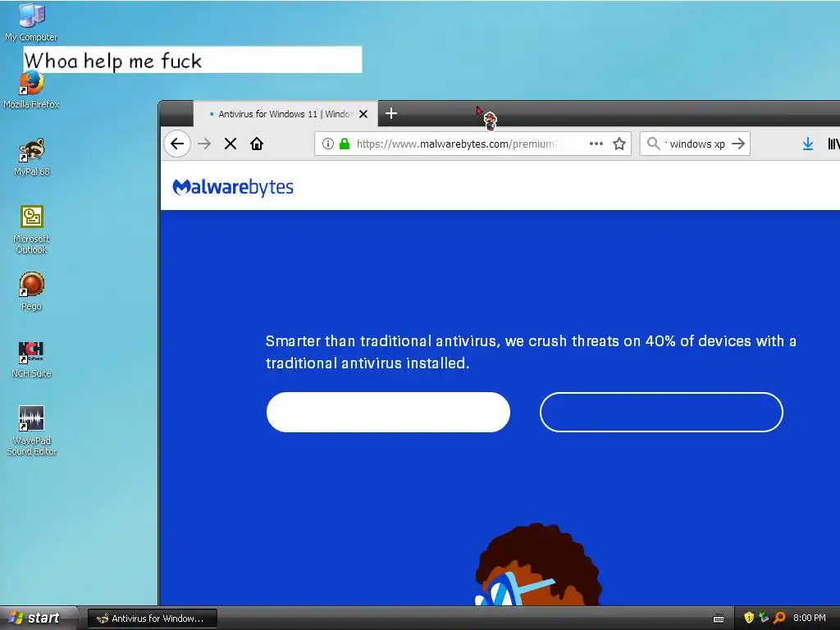This screenshot has height=630, width=840.
Task: Click the green padlock security icon
Action: (x=345, y=144)
